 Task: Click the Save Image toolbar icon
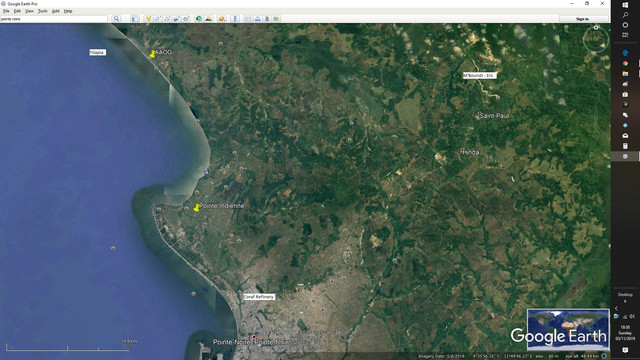(x=267, y=19)
